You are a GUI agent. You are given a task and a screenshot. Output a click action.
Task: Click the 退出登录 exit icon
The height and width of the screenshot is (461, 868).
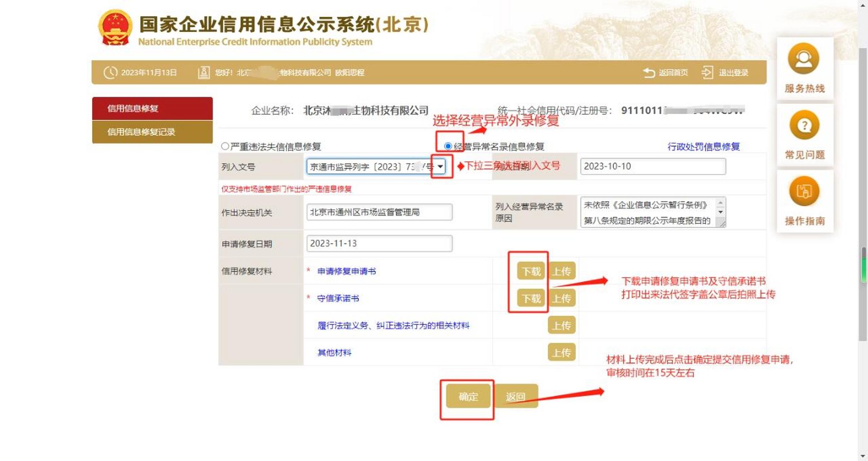(x=707, y=72)
